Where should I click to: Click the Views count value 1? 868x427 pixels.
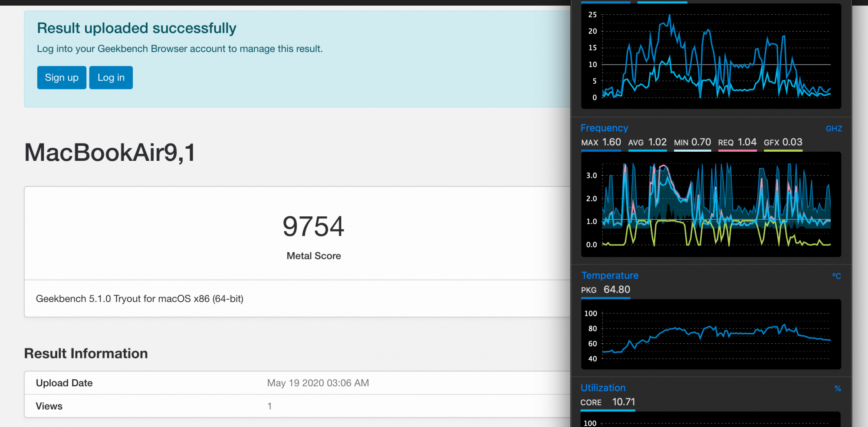270,406
